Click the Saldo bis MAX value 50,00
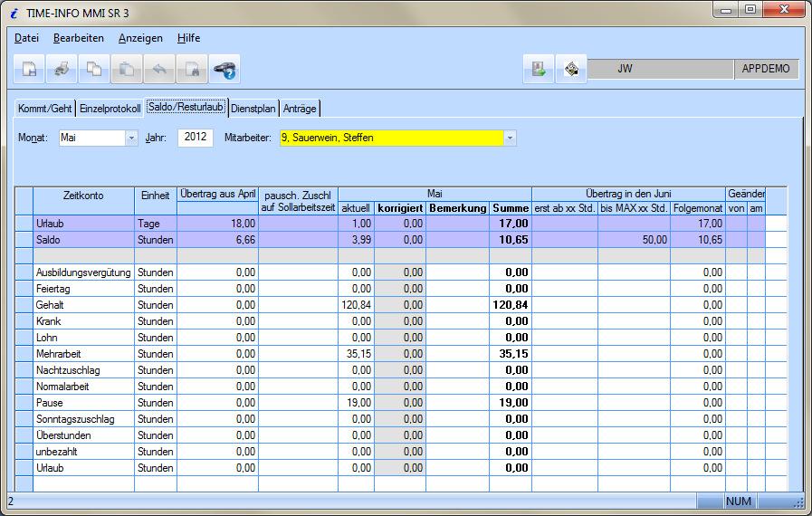 pos(634,240)
